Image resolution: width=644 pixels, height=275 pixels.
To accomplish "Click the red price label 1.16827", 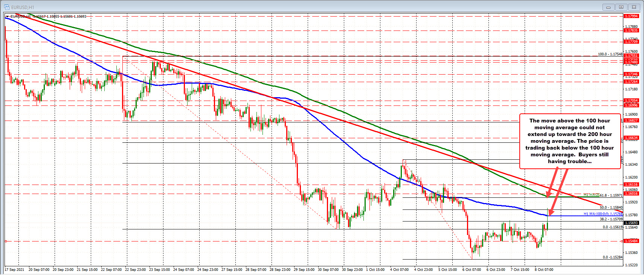I will (x=631, y=121).
